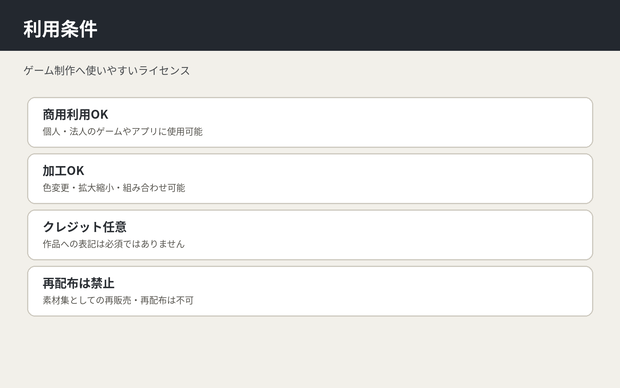
Task: Click the クレジット任意 title text
Action: 85,227
